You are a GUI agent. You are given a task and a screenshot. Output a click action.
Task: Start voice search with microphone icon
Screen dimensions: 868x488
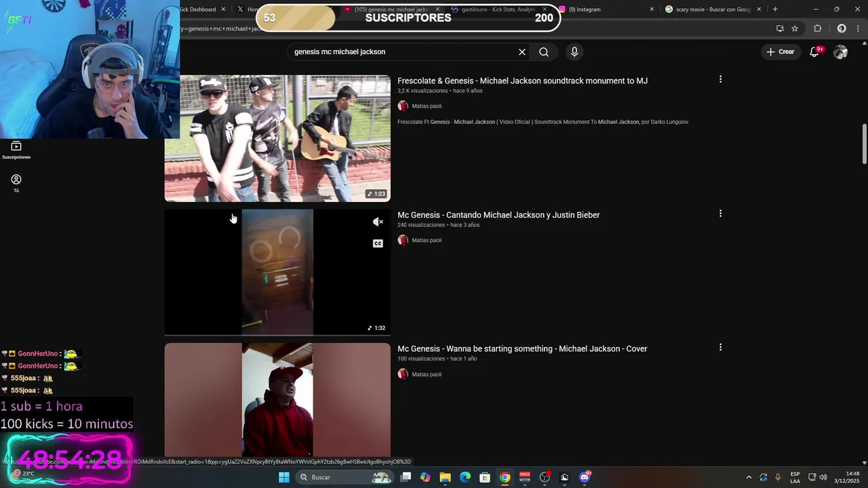tap(574, 52)
